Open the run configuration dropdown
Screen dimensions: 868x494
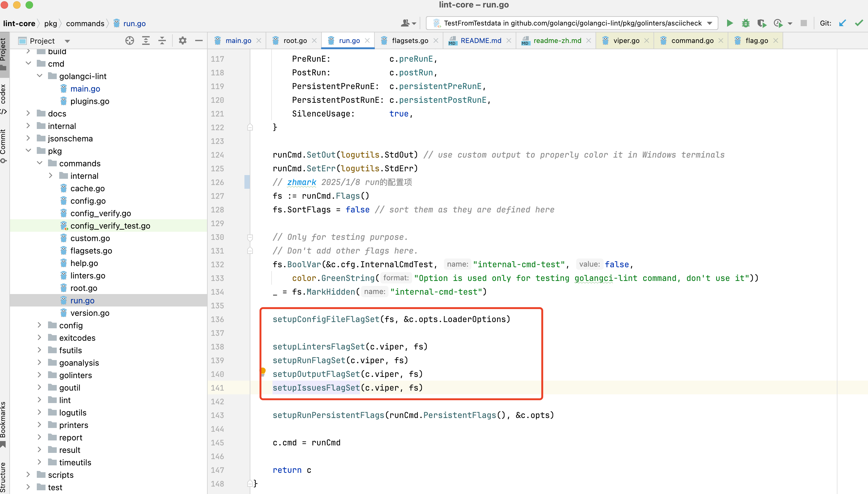710,23
